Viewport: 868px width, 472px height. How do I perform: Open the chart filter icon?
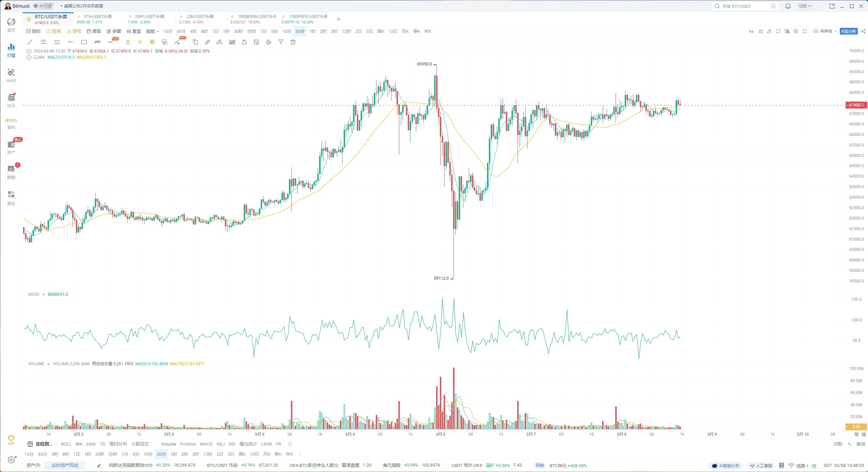coord(281,42)
